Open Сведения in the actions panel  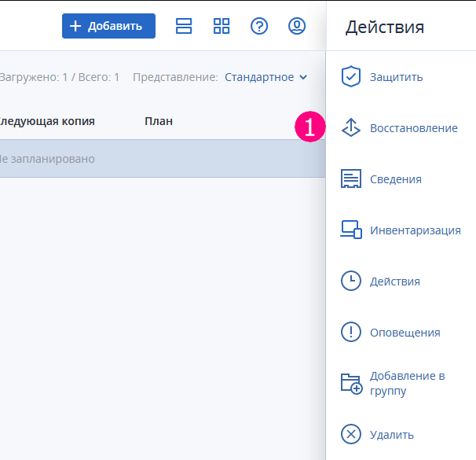pos(396,179)
